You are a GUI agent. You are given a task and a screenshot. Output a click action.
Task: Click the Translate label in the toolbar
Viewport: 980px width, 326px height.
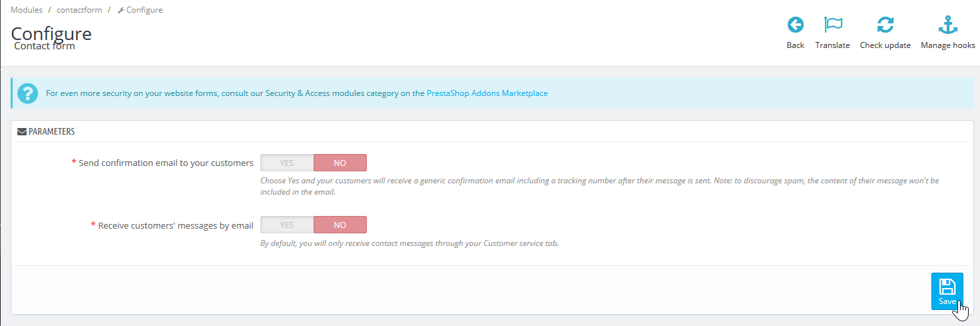pyautogui.click(x=832, y=45)
